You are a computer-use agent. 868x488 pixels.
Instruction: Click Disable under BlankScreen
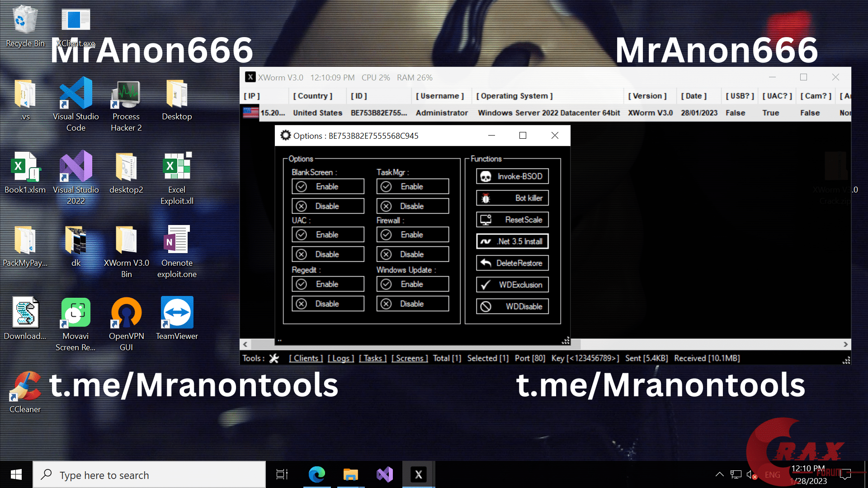[x=328, y=206]
